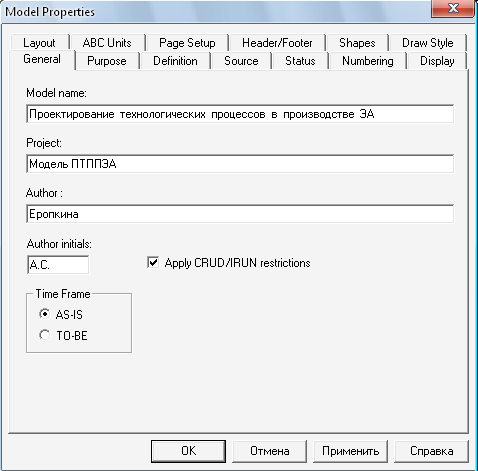The image size is (478, 471).
Task: Click the Author field containing Еропкина
Action: (x=240, y=214)
